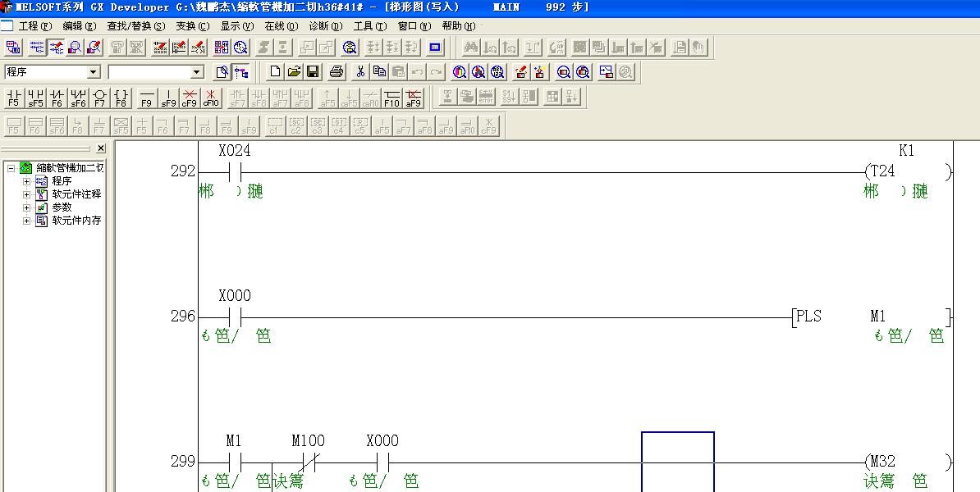Viewport: 980px width, 492px height.
Task: Toggle the project data list display button
Action: point(241,72)
